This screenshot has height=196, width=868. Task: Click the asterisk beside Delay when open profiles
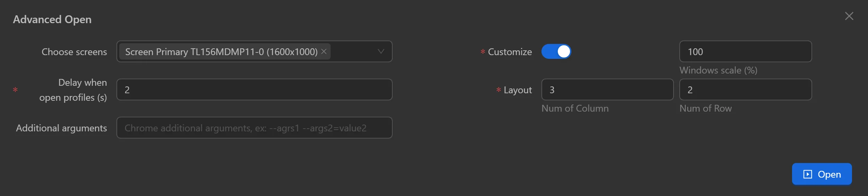coord(15,90)
